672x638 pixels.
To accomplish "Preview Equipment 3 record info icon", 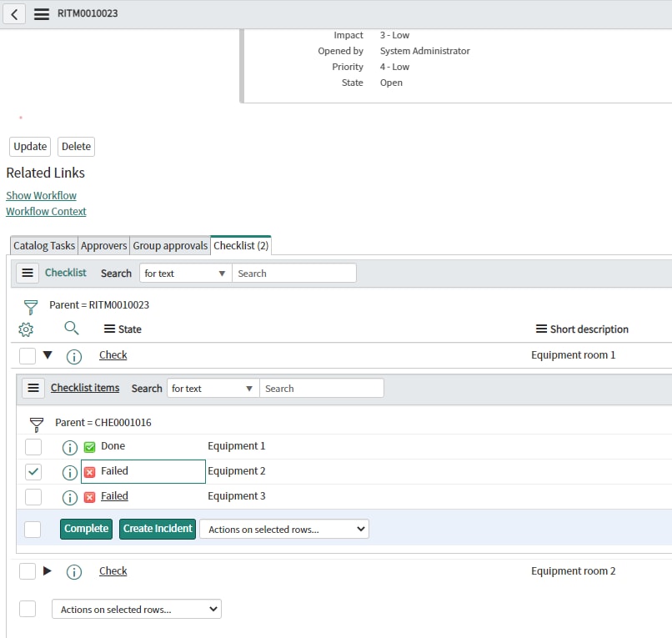I will [x=70, y=497].
